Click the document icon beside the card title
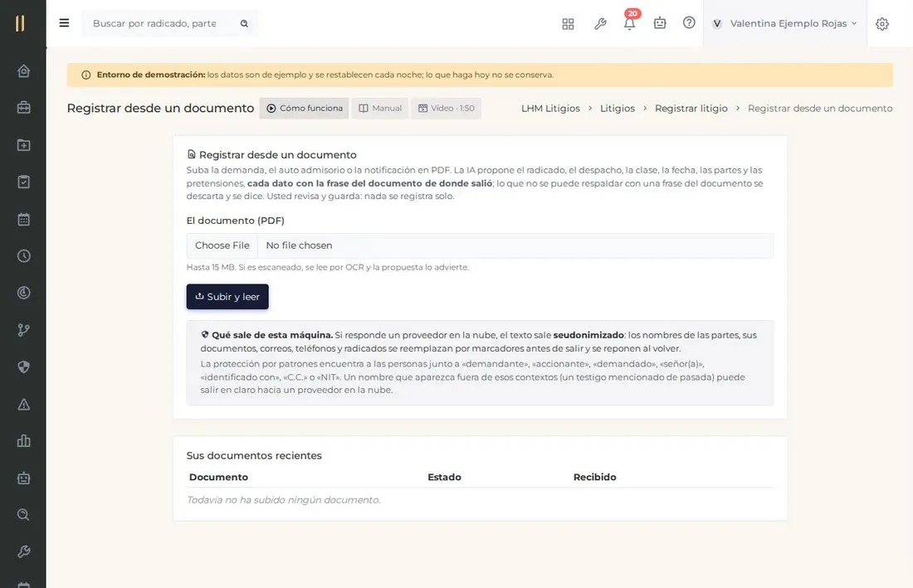 click(x=191, y=154)
